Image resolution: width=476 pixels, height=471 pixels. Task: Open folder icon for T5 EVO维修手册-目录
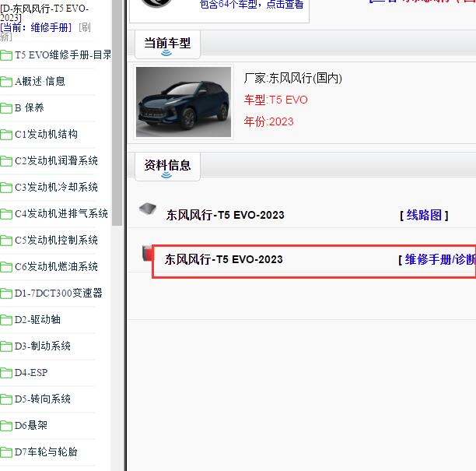point(6,55)
